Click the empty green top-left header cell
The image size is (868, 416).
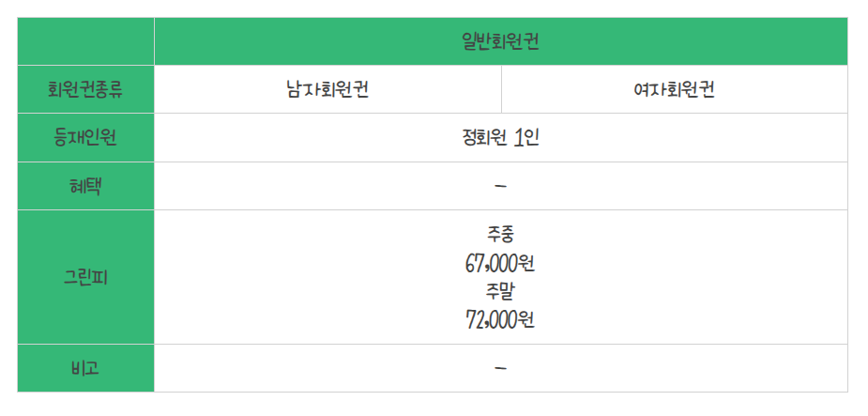(85, 41)
